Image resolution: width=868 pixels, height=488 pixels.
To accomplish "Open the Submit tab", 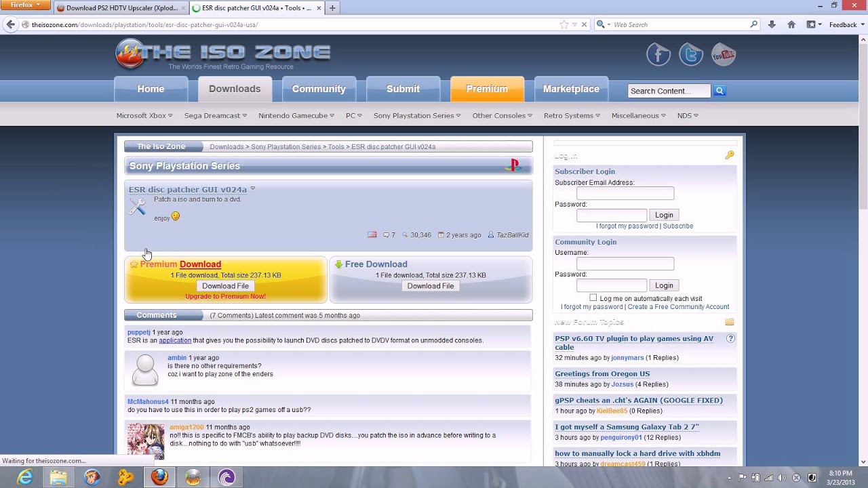I will pos(403,89).
